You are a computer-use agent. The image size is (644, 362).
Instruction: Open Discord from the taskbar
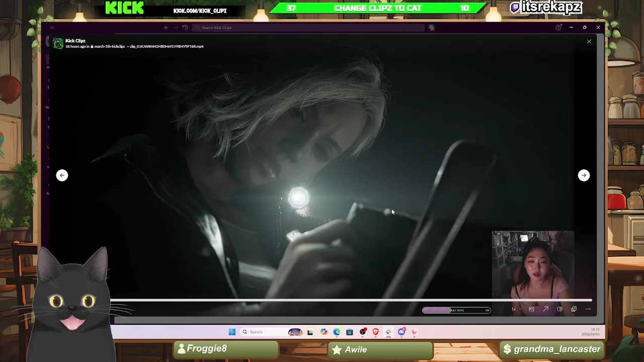[401, 332]
